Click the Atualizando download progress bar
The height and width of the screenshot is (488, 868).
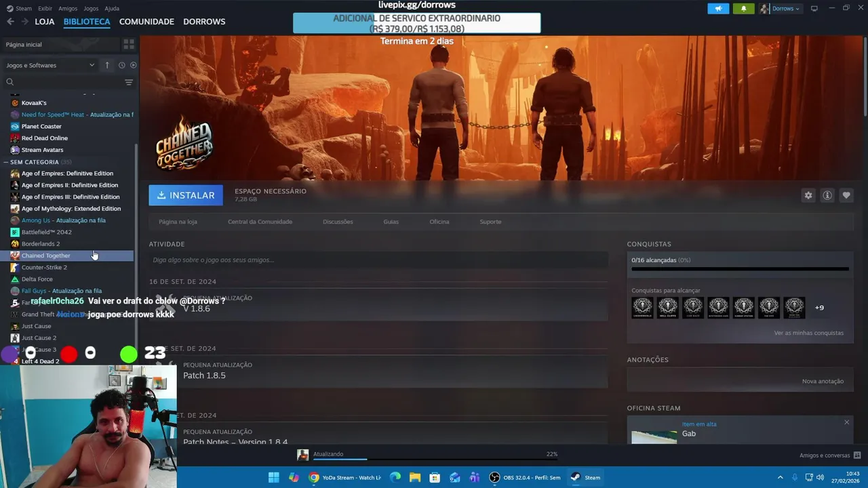tap(435, 459)
